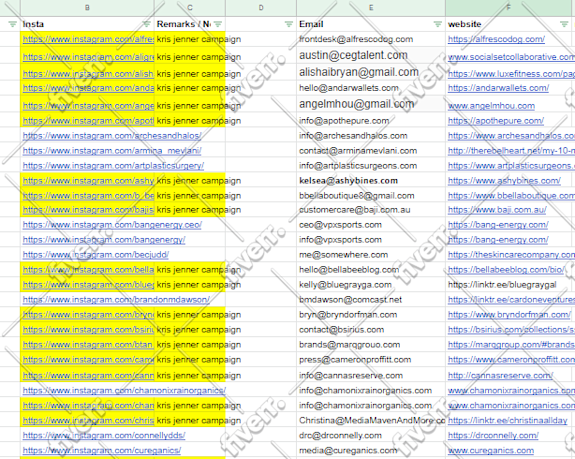Open the linktr.ee/christinaallday link
This screenshot has width=575, height=459.
click(508, 421)
